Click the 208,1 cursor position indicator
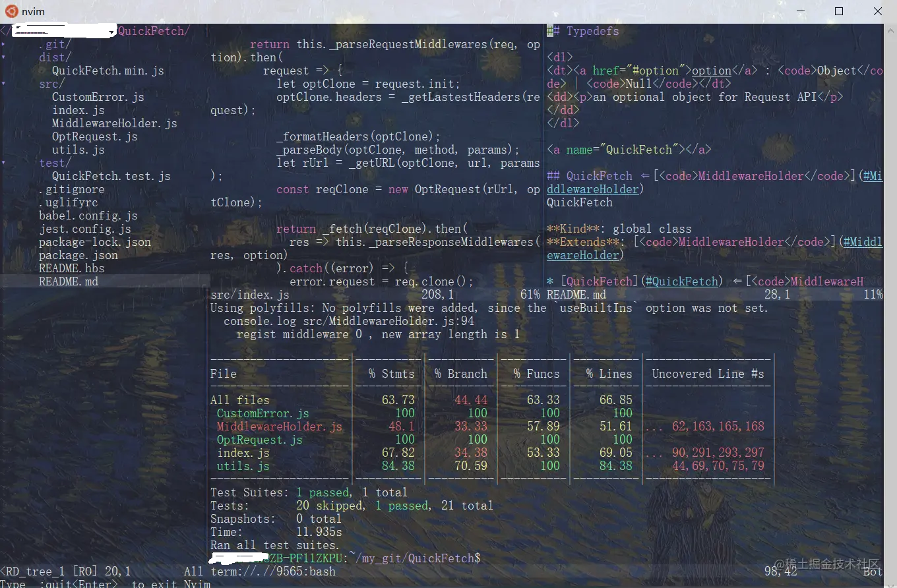The image size is (897, 588). (438, 295)
